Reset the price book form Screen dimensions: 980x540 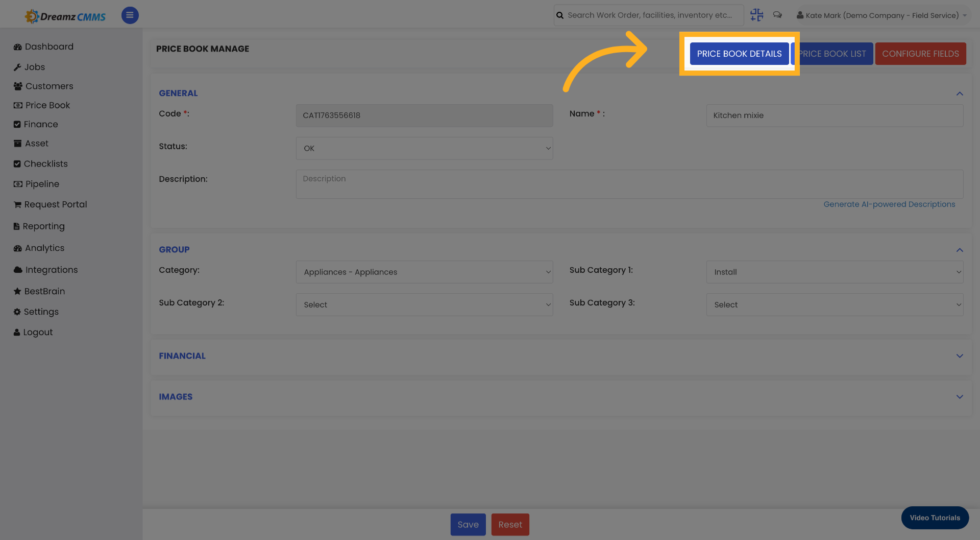click(x=510, y=525)
